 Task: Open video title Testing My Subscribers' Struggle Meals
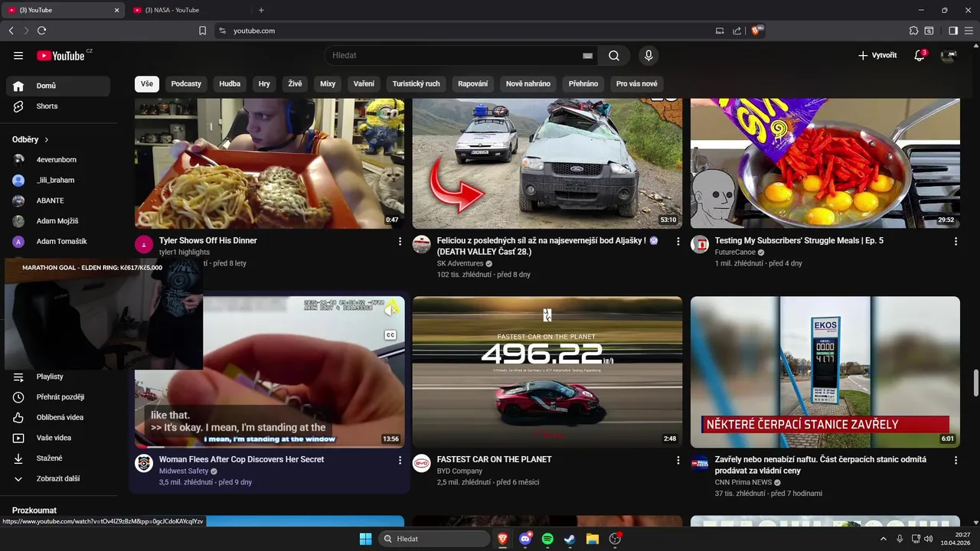pyautogui.click(x=799, y=240)
